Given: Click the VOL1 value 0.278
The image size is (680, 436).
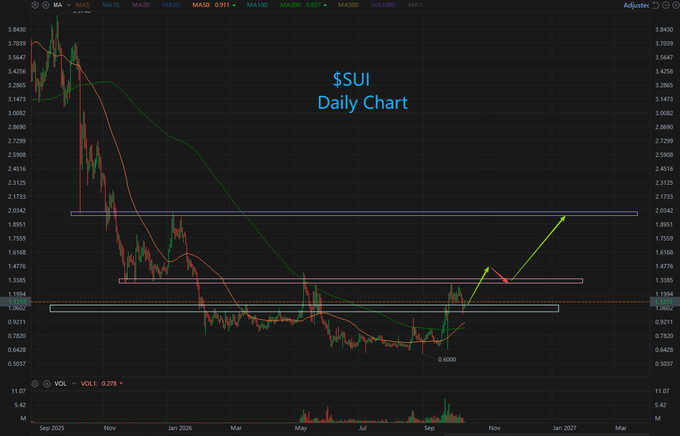Looking at the screenshot, I should click(109, 384).
